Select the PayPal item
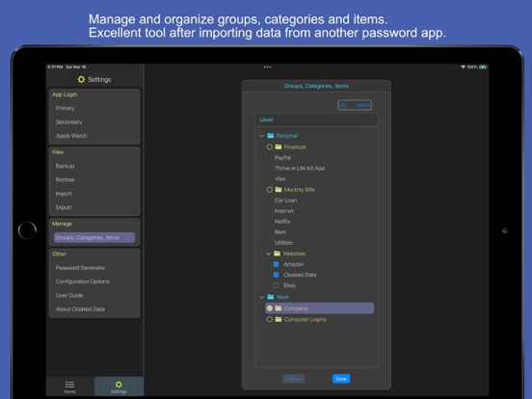 pos(282,158)
